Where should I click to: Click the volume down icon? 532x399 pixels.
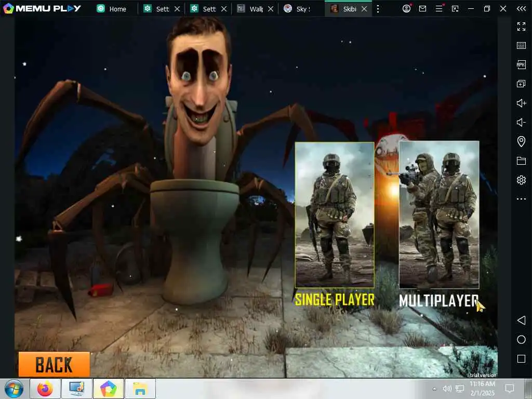(x=521, y=122)
